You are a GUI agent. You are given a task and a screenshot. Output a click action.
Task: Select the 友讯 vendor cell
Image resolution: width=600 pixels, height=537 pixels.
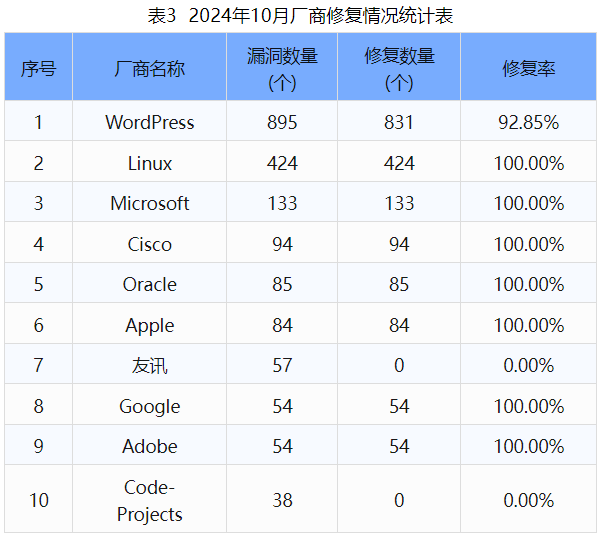point(150,366)
